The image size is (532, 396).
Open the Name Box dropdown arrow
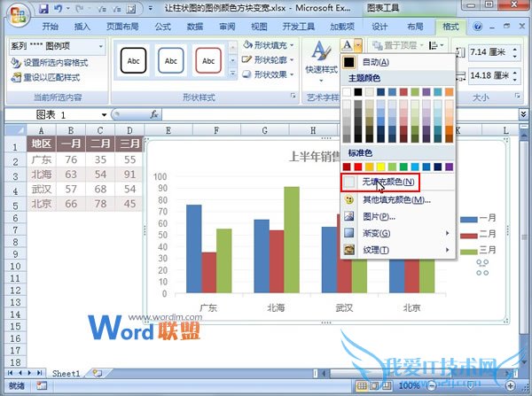pyautogui.click(x=104, y=115)
